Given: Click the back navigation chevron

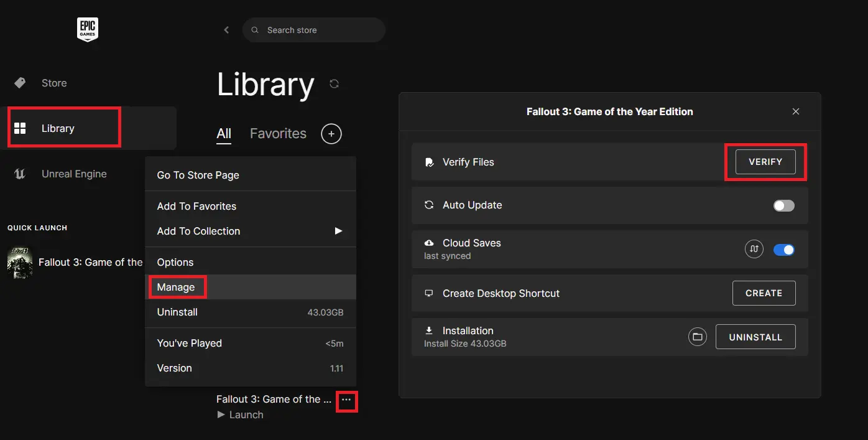Looking at the screenshot, I should (226, 29).
